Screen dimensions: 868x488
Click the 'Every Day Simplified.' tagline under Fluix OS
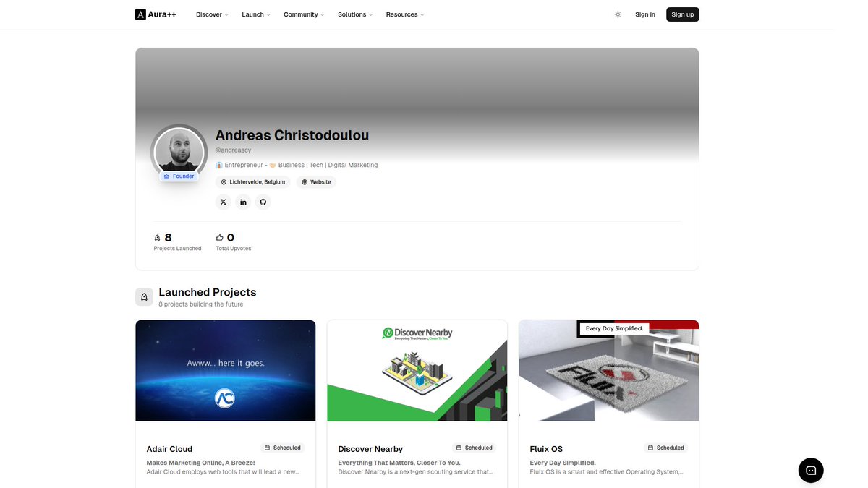[x=563, y=463]
